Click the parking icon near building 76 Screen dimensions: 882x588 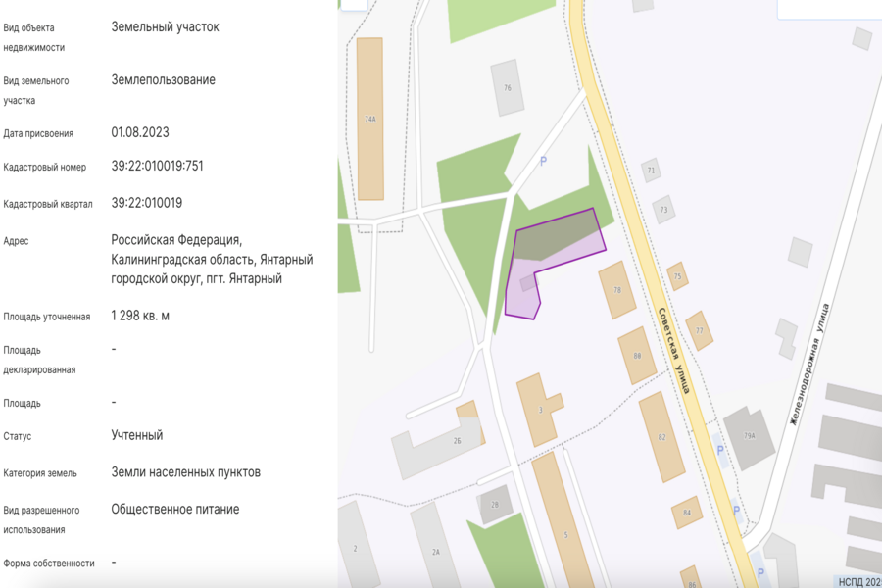point(543,161)
